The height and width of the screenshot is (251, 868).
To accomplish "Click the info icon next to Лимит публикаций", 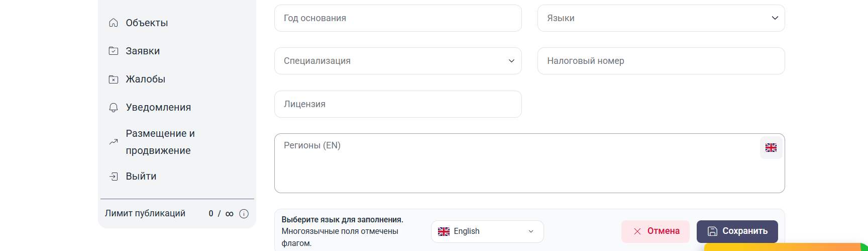I will pos(244,214).
